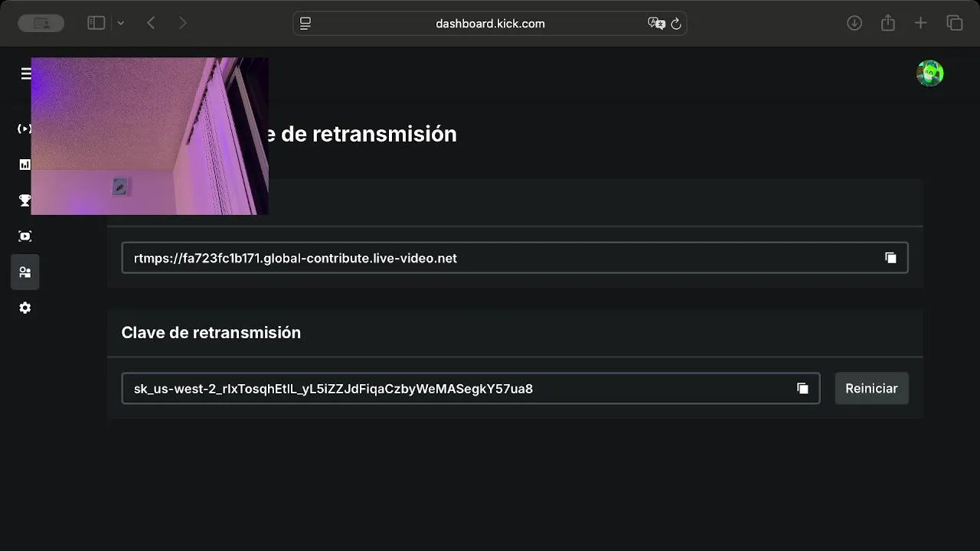Copy the stream key value
Screen dimensions: 980x551
(x=802, y=389)
